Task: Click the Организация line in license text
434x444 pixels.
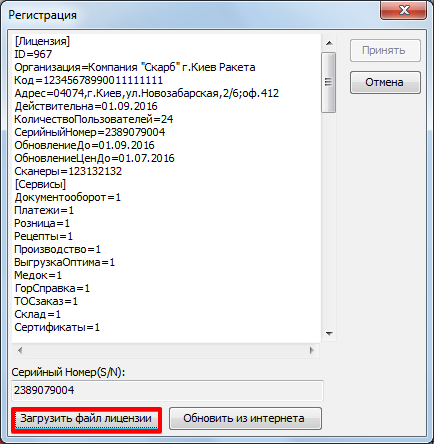Action: coord(135,67)
